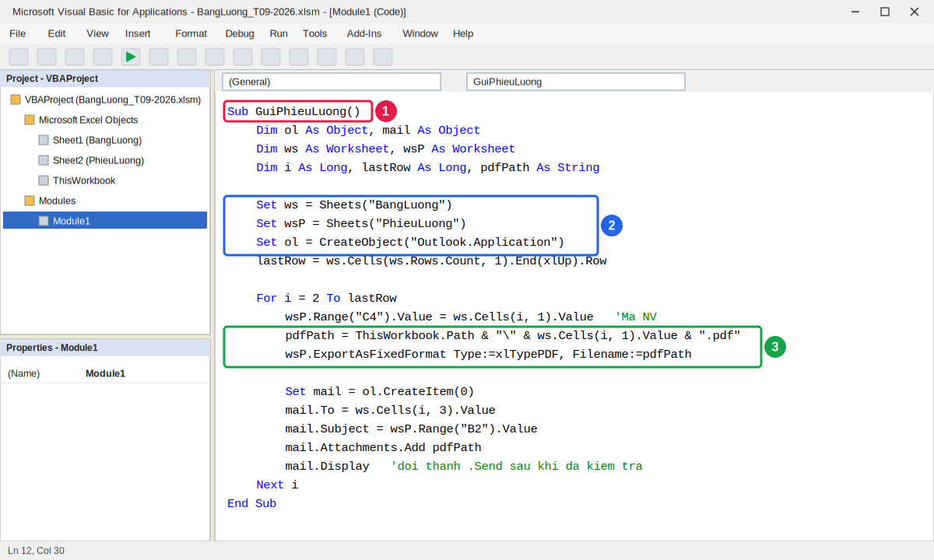Click the wsP.ExportAsFixedFormat line

click(488, 355)
